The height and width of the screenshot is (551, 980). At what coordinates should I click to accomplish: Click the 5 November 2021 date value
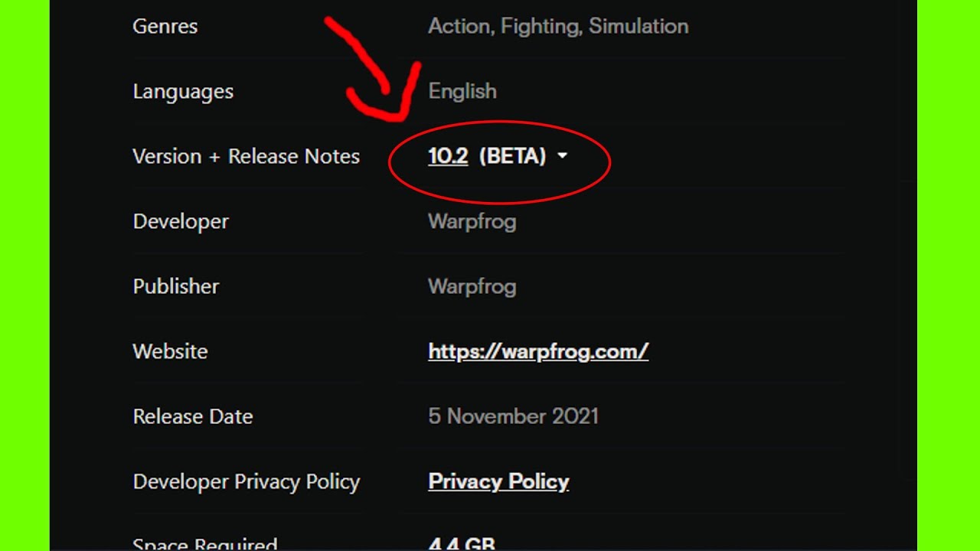pyautogui.click(x=513, y=416)
